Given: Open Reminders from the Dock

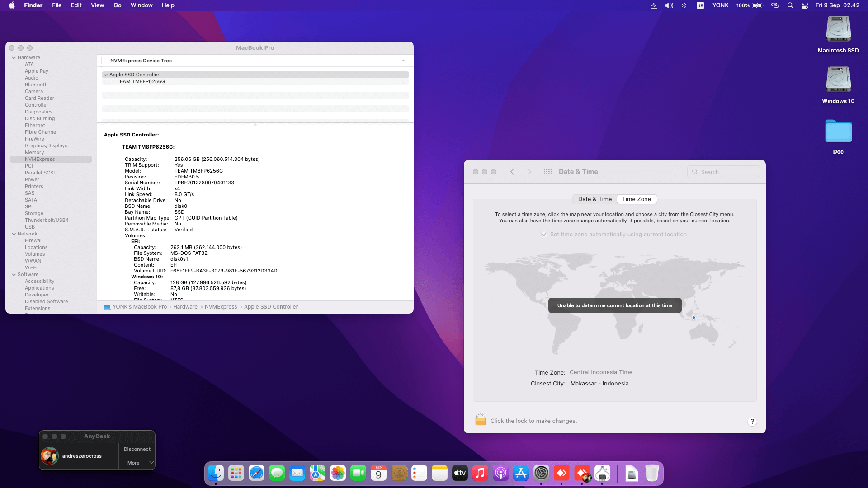Looking at the screenshot, I should click(419, 473).
